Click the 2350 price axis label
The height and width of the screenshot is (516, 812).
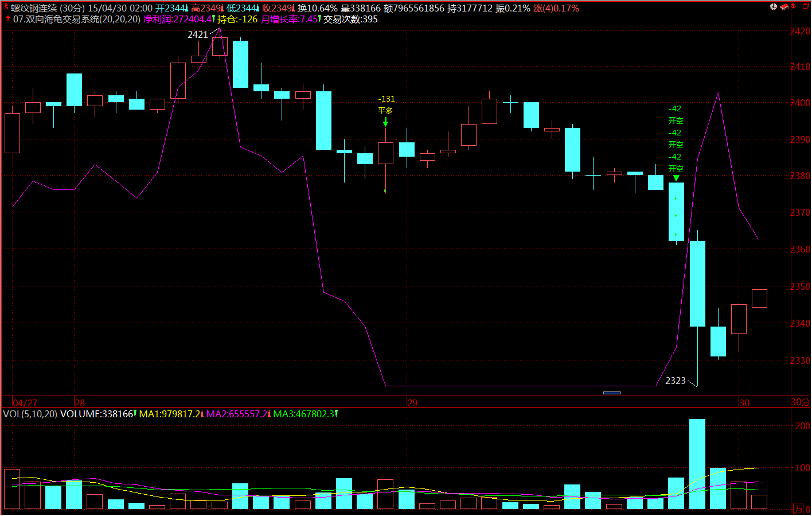click(801, 286)
